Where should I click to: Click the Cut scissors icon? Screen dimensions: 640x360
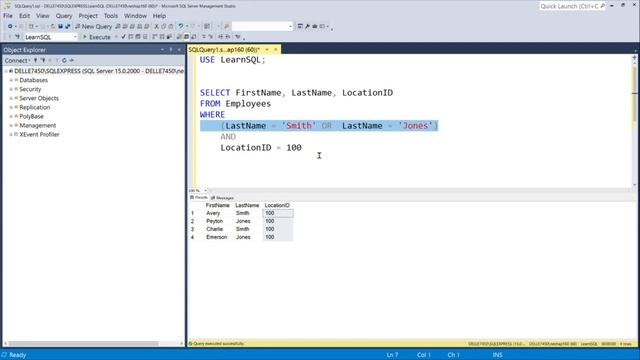[x=156, y=26]
